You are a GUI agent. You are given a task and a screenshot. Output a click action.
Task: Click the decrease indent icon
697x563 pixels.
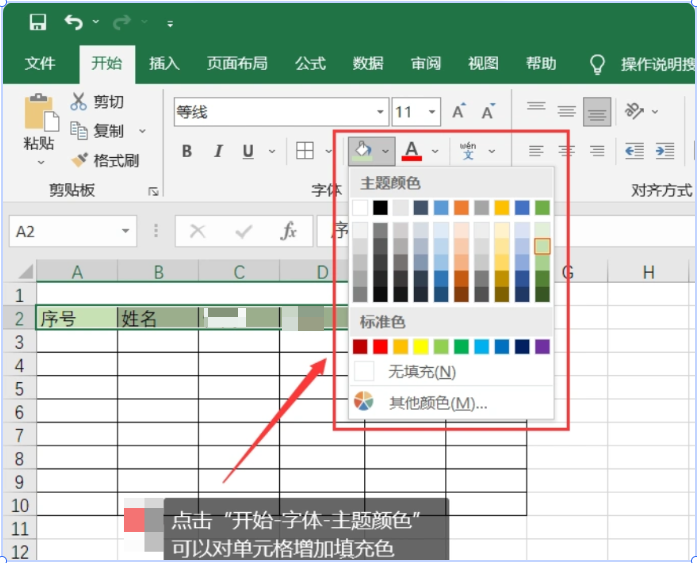point(634,152)
